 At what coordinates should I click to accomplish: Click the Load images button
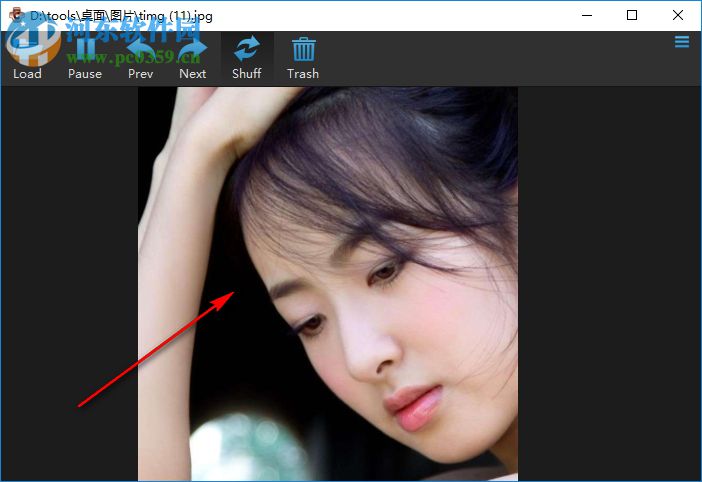(x=28, y=58)
